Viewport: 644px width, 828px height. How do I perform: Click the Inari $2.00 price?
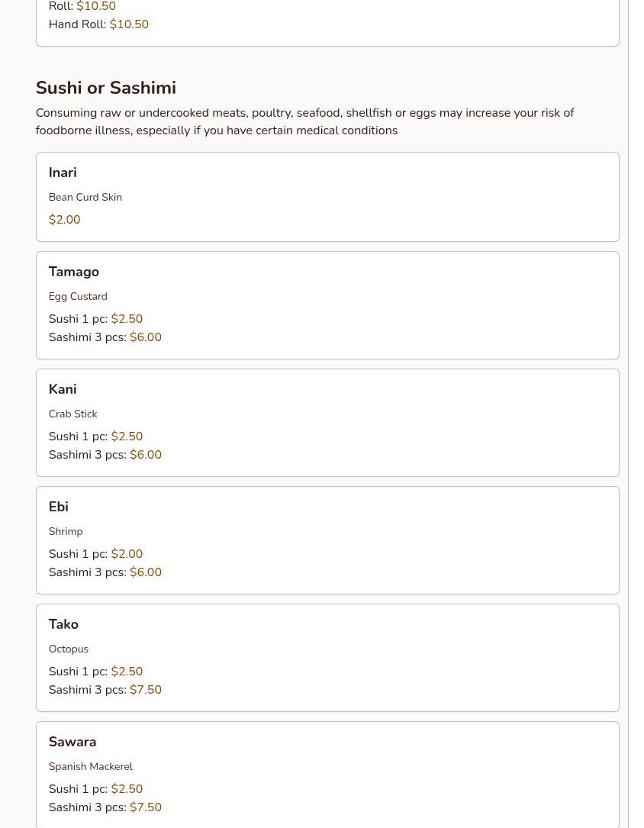tap(64, 220)
